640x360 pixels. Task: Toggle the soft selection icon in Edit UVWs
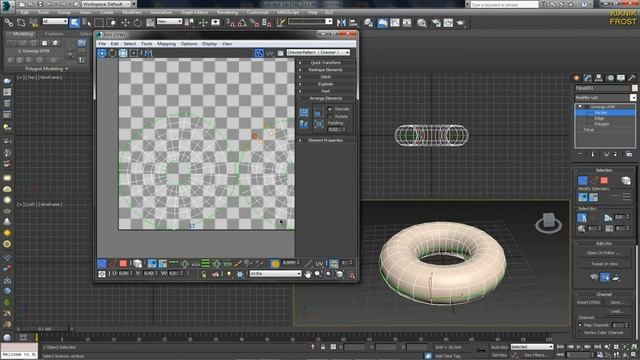275,263
